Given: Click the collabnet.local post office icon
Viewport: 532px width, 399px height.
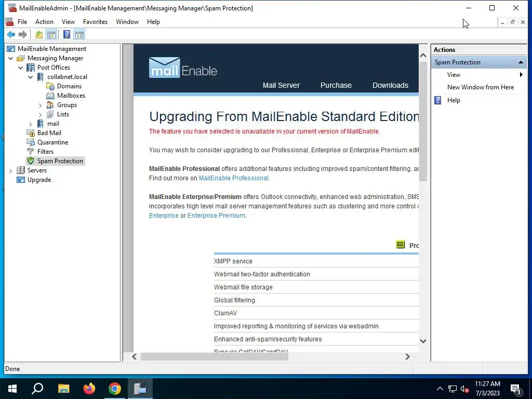Looking at the screenshot, I should 41,77.
